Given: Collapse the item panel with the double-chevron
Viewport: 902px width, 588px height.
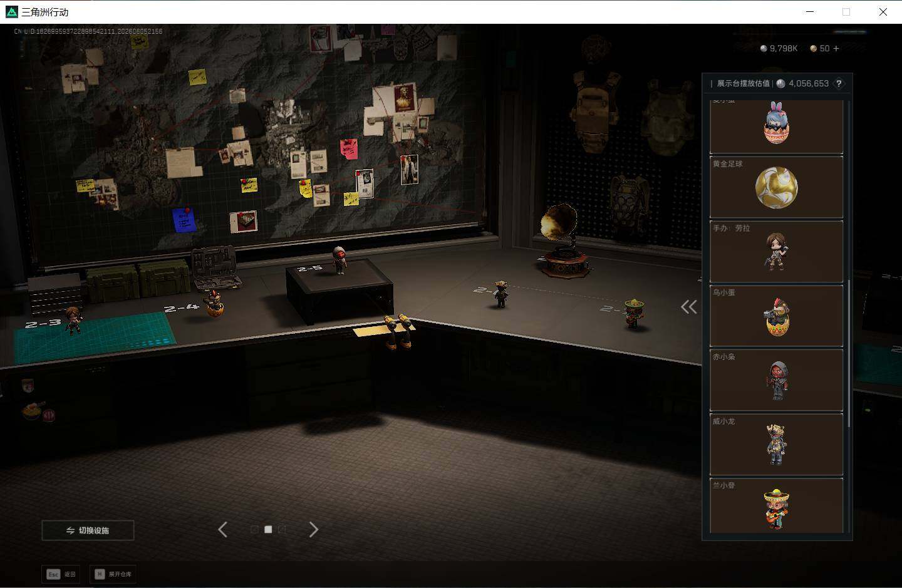Looking at the screenshot, I should pos(689,307).
